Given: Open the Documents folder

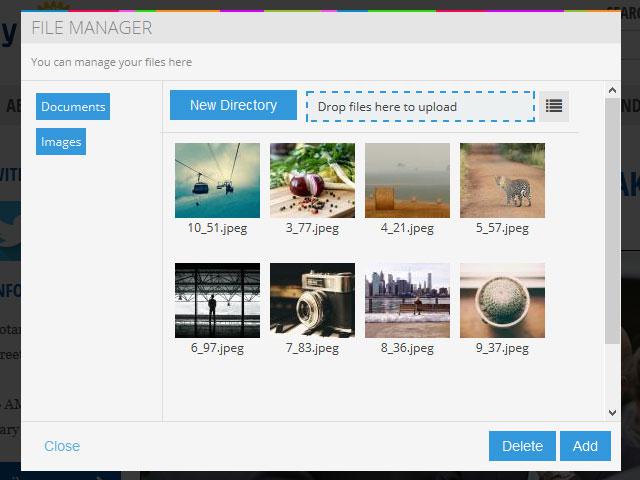Looking at the screenshot, I should pyautogui.click(x=73, y=107).
